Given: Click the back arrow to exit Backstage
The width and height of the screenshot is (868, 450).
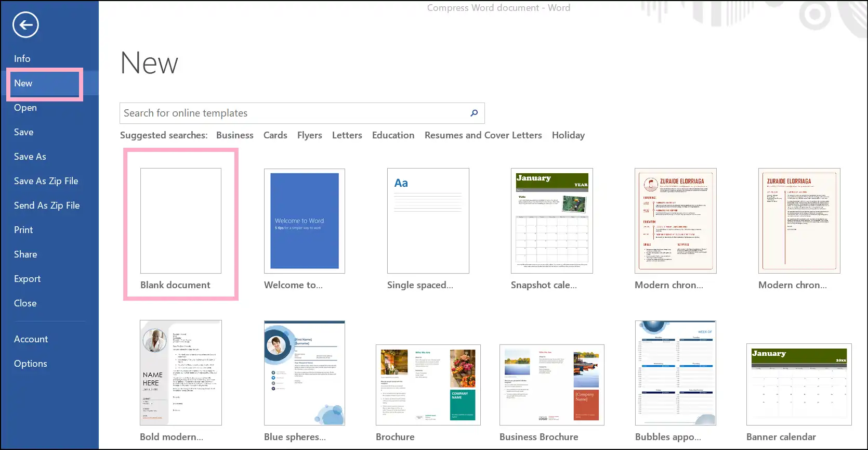Looking at the screenshot, I should pyautogui.click(x=25, y=24).
